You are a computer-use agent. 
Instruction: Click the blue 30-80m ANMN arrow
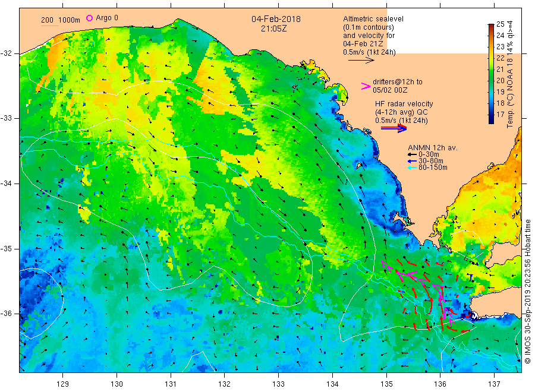[413, 161]
